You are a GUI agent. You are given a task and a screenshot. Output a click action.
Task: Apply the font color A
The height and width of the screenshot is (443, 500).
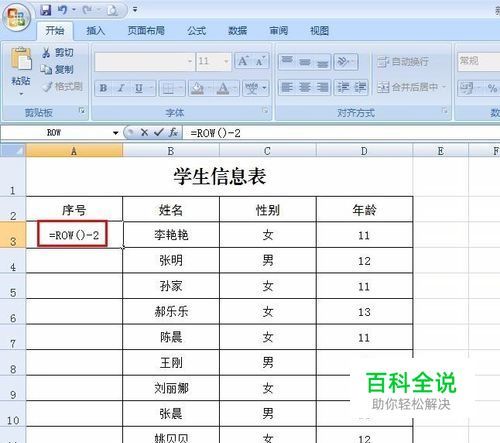tap(223, 88)
